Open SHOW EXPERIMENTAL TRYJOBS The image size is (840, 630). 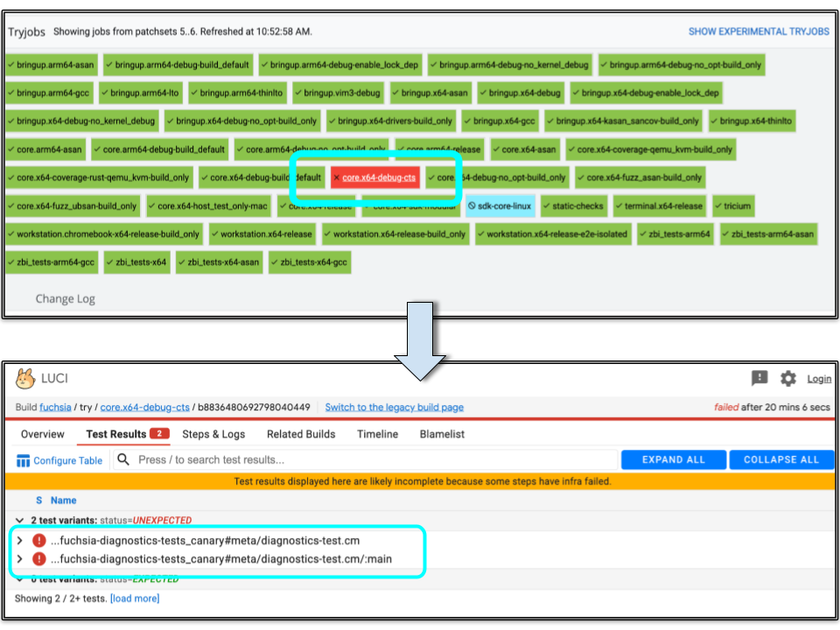[760, 31]
